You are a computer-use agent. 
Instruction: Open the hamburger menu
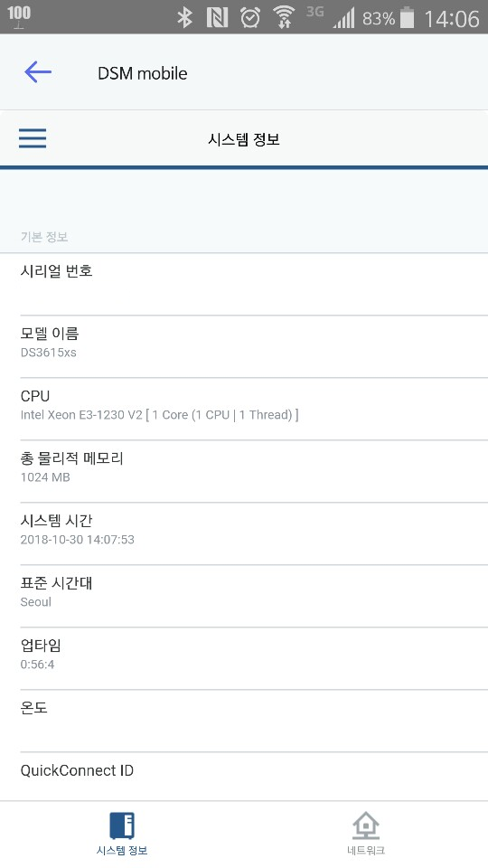point(33,137)
